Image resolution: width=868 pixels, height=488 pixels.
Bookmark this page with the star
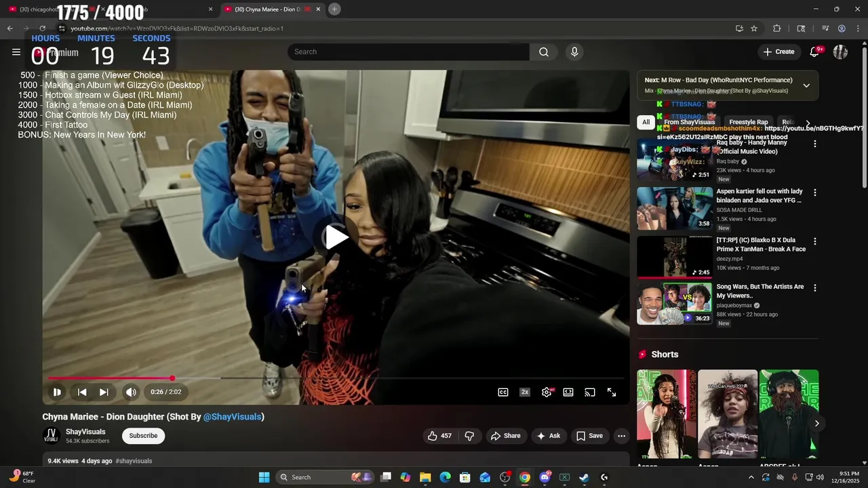[x=754, y=28]
